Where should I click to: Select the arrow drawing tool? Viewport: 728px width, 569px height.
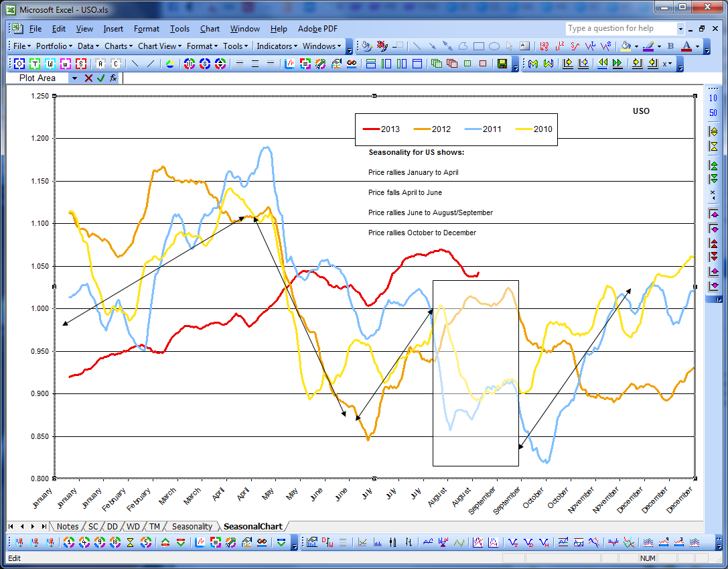tap(432, 46)
